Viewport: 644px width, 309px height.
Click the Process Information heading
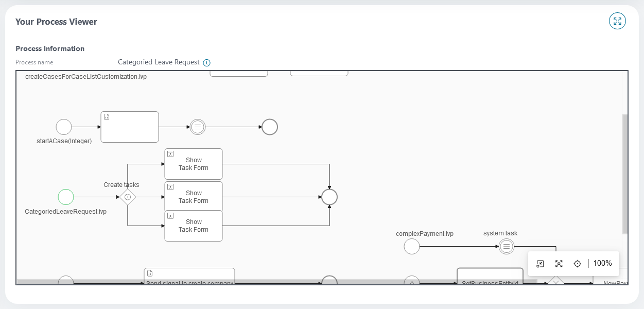pyautogui.click(x=50, y=48)
